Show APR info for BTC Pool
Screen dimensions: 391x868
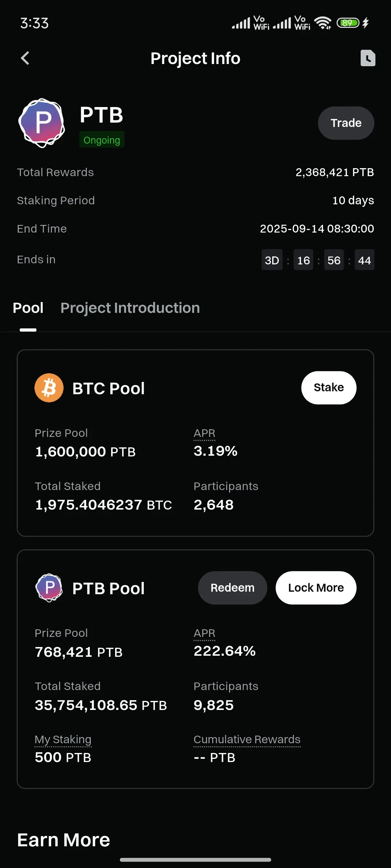pyautogui.click(x=204, y=433)
